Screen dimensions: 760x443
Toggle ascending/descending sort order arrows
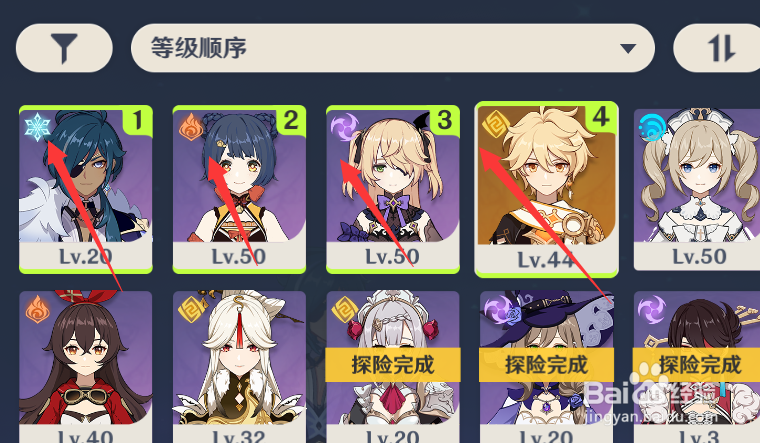[x=720, y=48]
